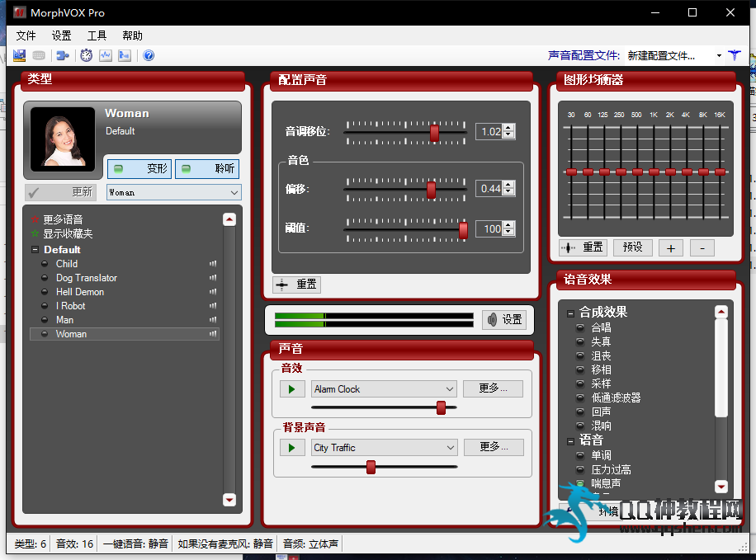Click the equalizer minus button
756x560 pixels.
point(702,248)
